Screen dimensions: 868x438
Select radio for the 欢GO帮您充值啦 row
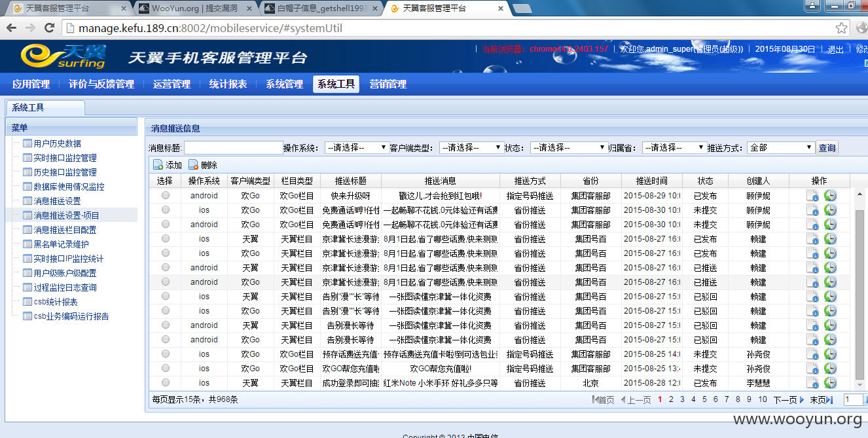pos(166,368)
